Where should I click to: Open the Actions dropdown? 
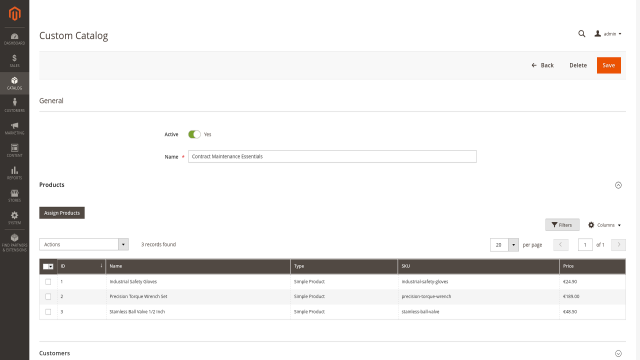[x=84, y=244]
